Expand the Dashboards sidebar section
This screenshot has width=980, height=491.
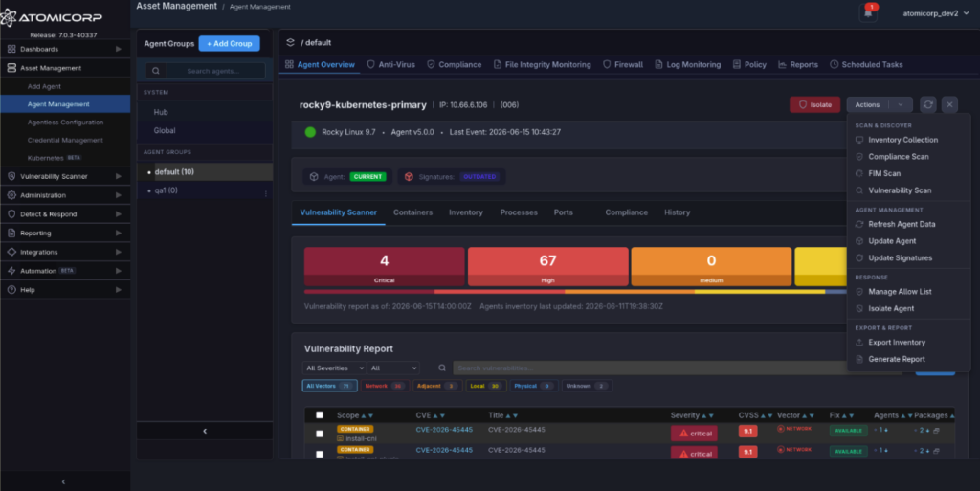(65, 49)
